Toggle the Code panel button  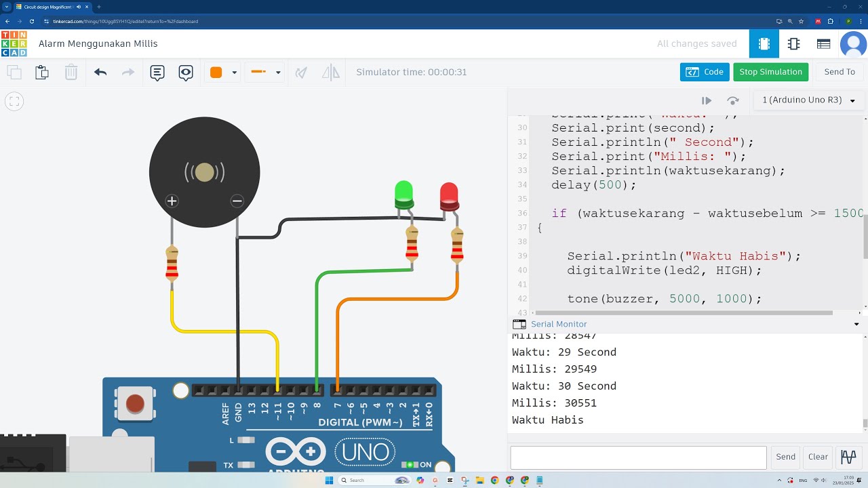(x=705, y=72)
